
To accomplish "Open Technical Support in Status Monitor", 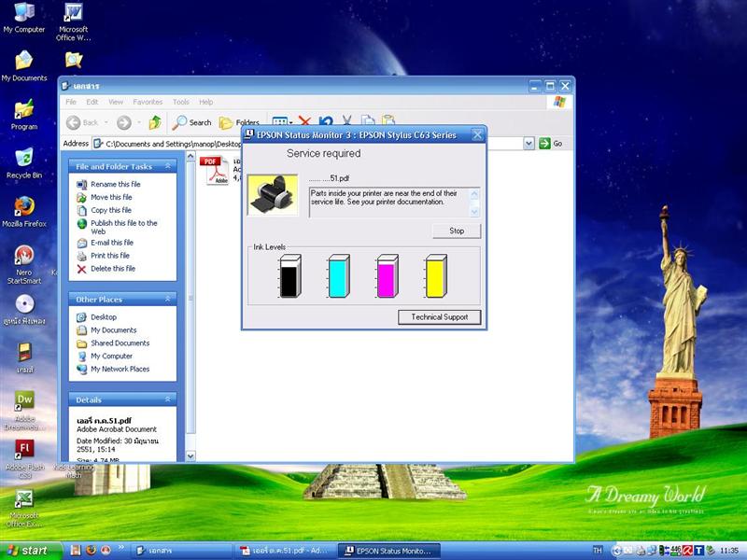I will pyautogui.click(x=439, y=317).
